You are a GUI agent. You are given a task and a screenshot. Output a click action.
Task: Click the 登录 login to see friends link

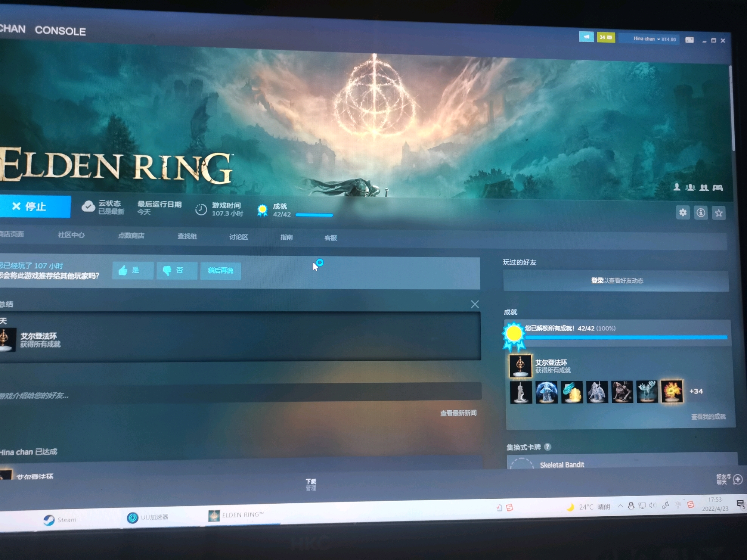point(597,280)
